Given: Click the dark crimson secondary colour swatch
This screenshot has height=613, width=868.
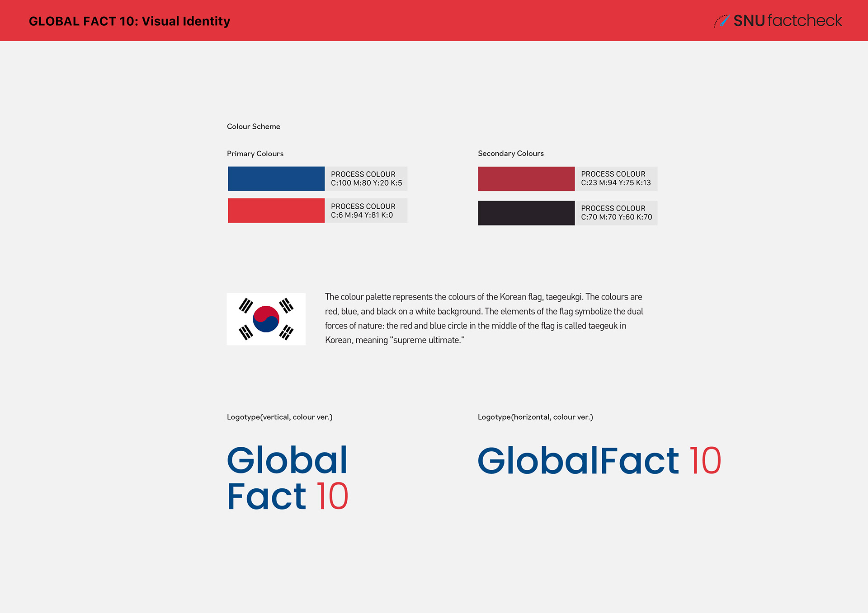Looking at the screenshot, I should pos(526,178).
